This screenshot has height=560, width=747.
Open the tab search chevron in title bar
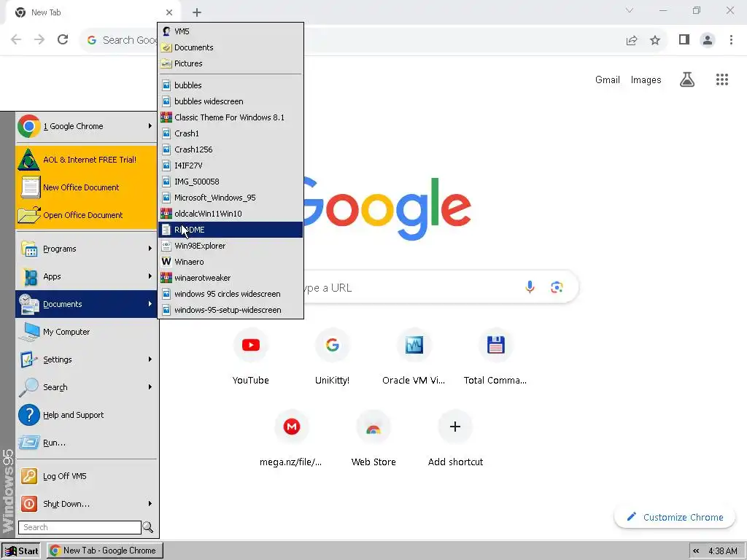click(x=630, y=10)
